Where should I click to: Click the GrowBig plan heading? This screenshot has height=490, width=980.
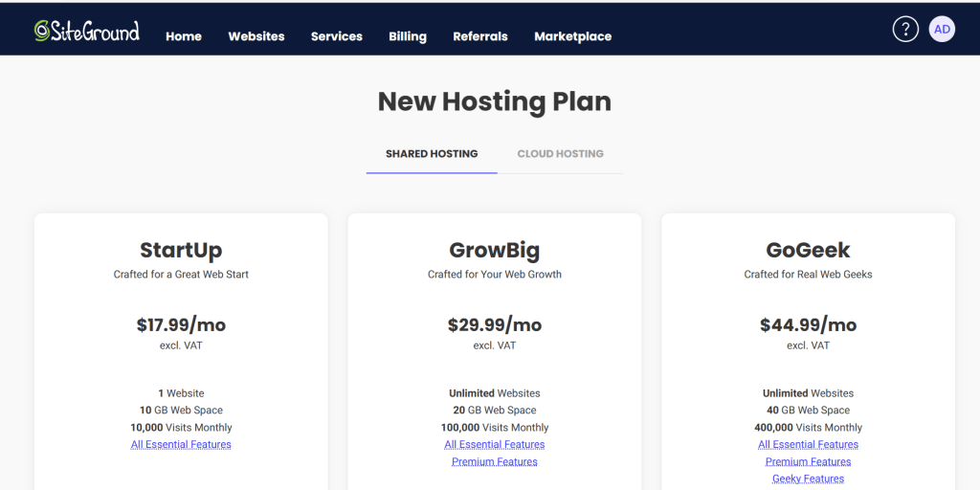495,250
